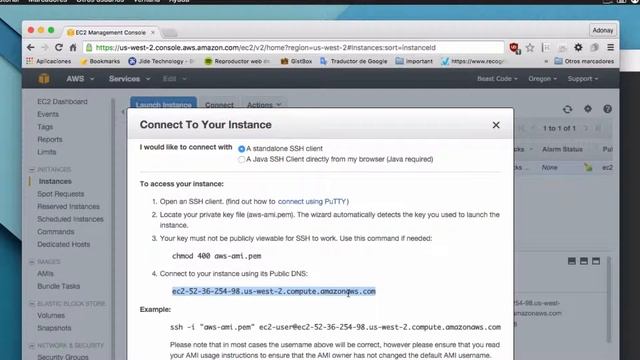Open Bundle Tasks in sidebar
640x360 pixels.
click(x=58, y=287)
